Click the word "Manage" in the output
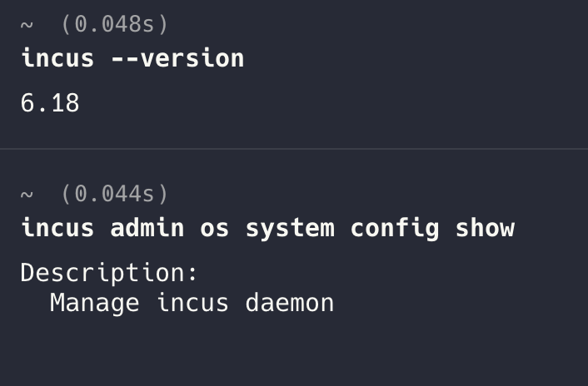This screenshot has width=588, height=386. (95, 303)
